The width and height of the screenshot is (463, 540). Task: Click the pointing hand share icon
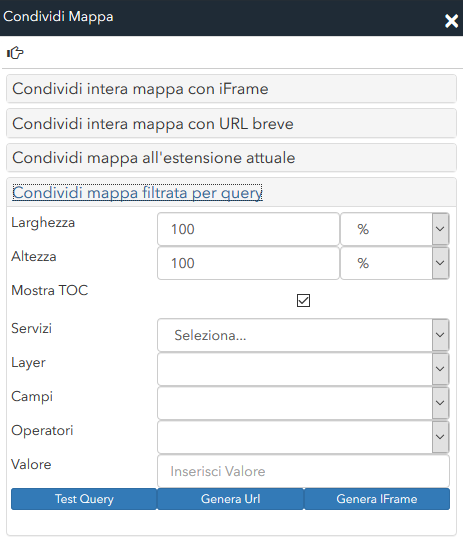15,53
